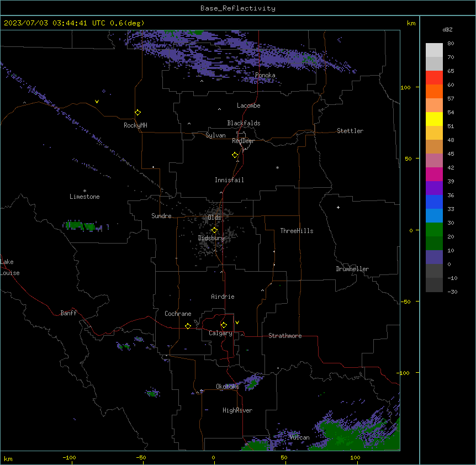Click the Calgary city label
476x465 pixels.
tap(220, 333)
